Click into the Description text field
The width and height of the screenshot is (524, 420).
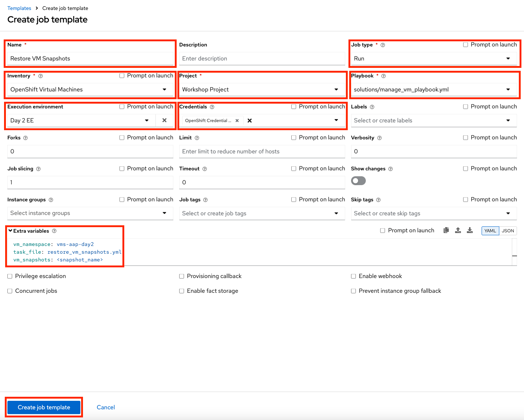[x=262, y=59]
